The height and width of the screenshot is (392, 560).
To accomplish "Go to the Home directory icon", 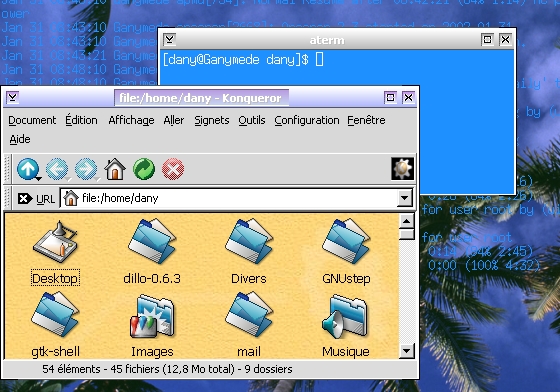I will (115, 169).
